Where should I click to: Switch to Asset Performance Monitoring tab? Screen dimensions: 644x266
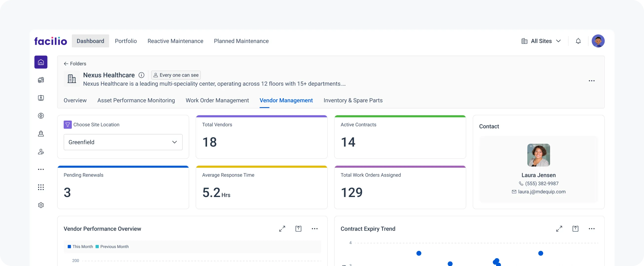coord(136,100)
